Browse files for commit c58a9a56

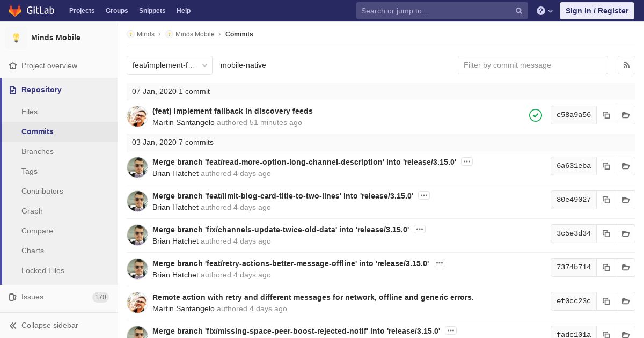point(625,115)
